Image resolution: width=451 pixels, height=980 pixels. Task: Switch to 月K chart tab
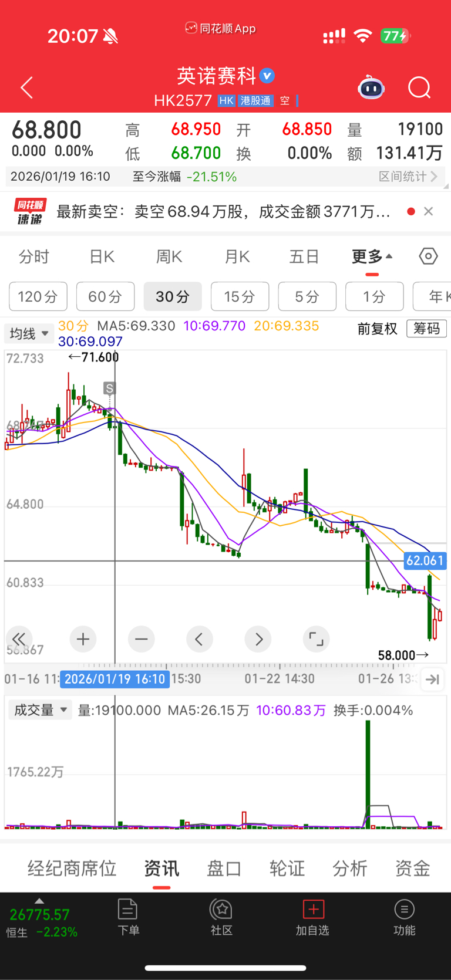coord(237,257)
